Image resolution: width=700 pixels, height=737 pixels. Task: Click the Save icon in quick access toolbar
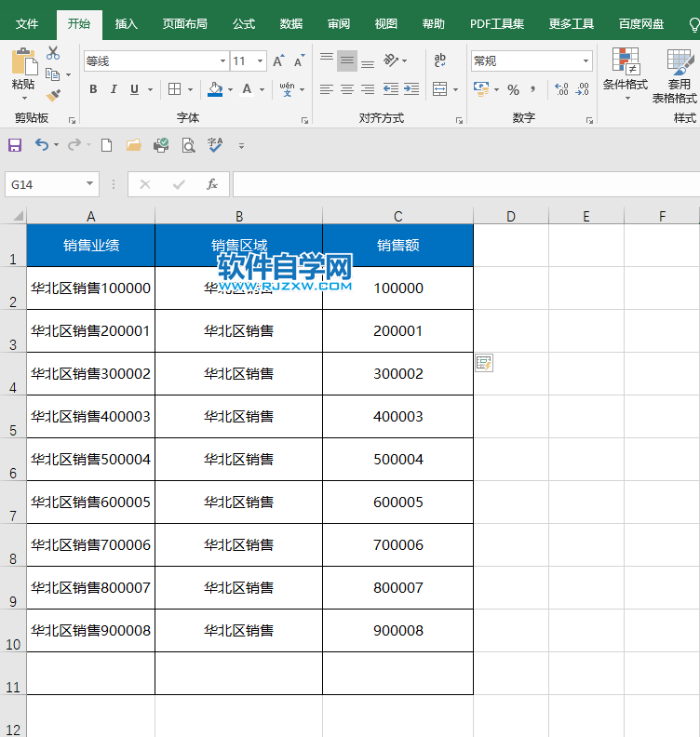(15, 145)
